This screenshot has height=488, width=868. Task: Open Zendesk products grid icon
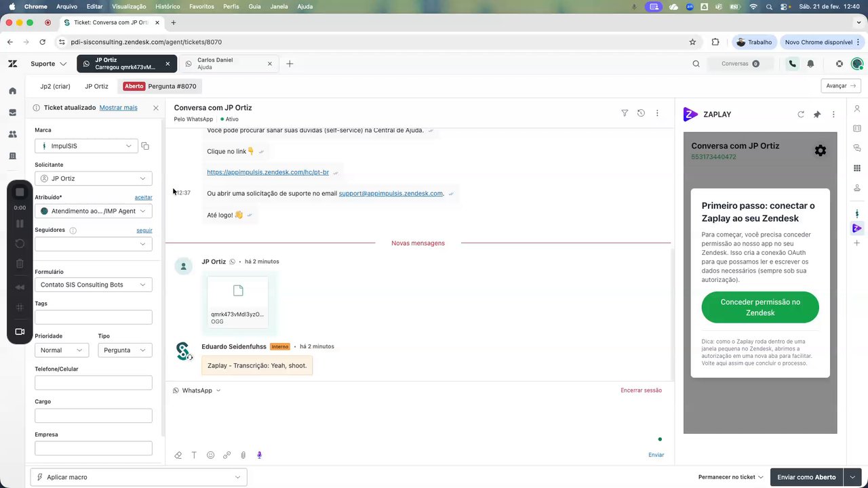[840, 64]
